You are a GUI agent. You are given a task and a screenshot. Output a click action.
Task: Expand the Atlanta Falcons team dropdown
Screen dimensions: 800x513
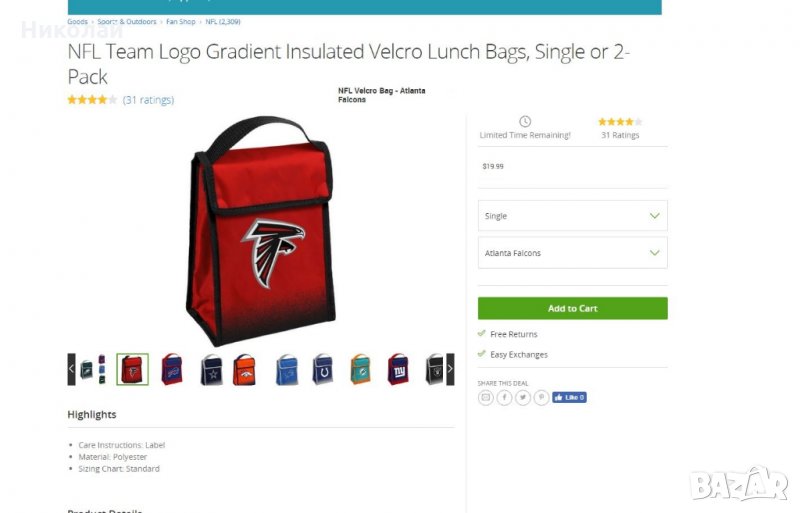tap(572, 253)
